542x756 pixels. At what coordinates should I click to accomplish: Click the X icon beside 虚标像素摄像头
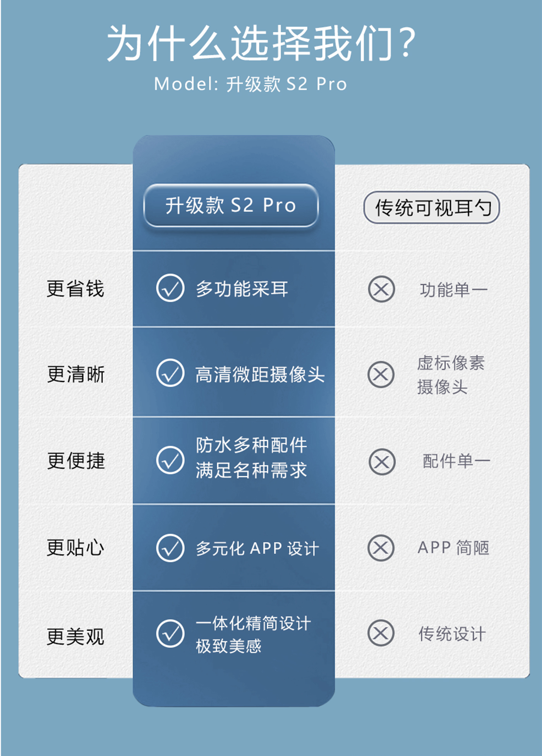pyautogui.click(x=381, y=374)
